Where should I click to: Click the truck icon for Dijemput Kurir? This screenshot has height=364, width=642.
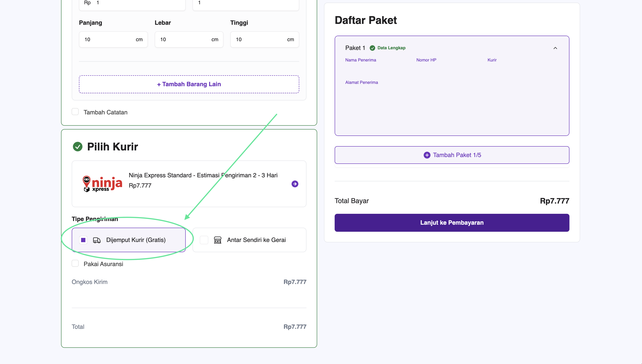click(x=97, y=240)
